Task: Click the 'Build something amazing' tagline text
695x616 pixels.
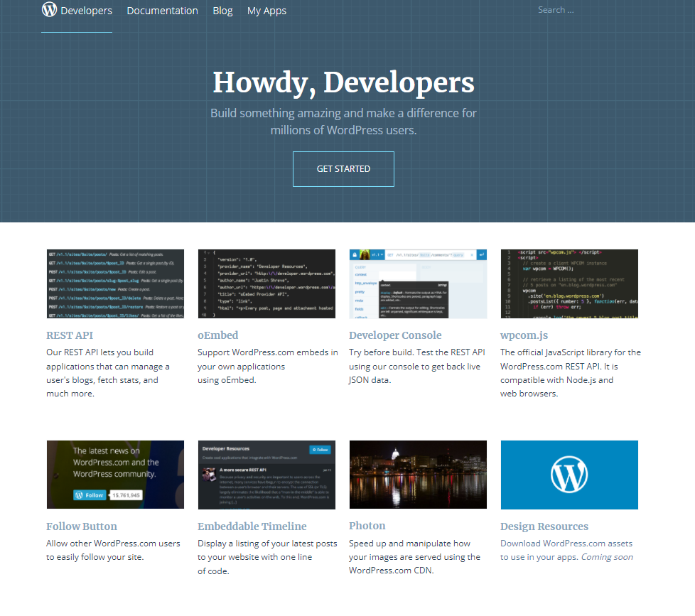Action: point(343,121)
